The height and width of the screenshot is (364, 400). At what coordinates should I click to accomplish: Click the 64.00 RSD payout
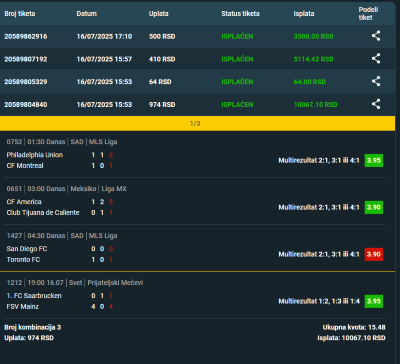310,82
